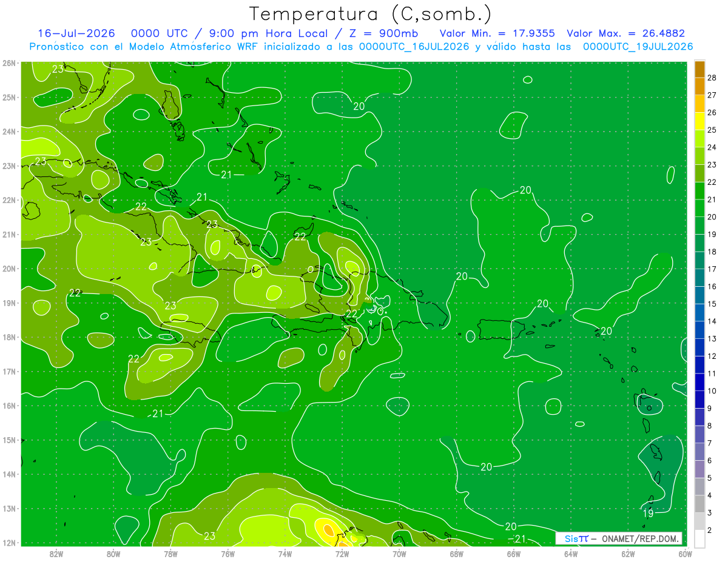
Task: Click the longitude label '60W'
Action: coord(685,553)
